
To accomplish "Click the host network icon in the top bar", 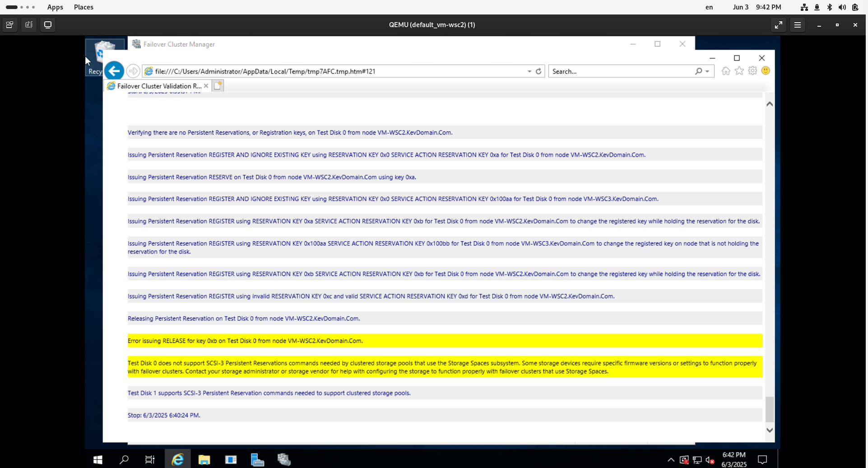I will (804, 7).
